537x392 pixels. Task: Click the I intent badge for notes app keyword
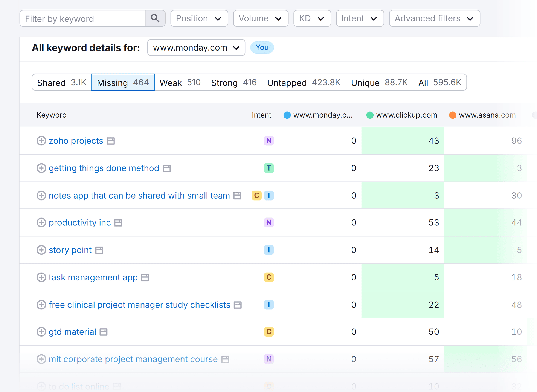[x=269, y=196]
